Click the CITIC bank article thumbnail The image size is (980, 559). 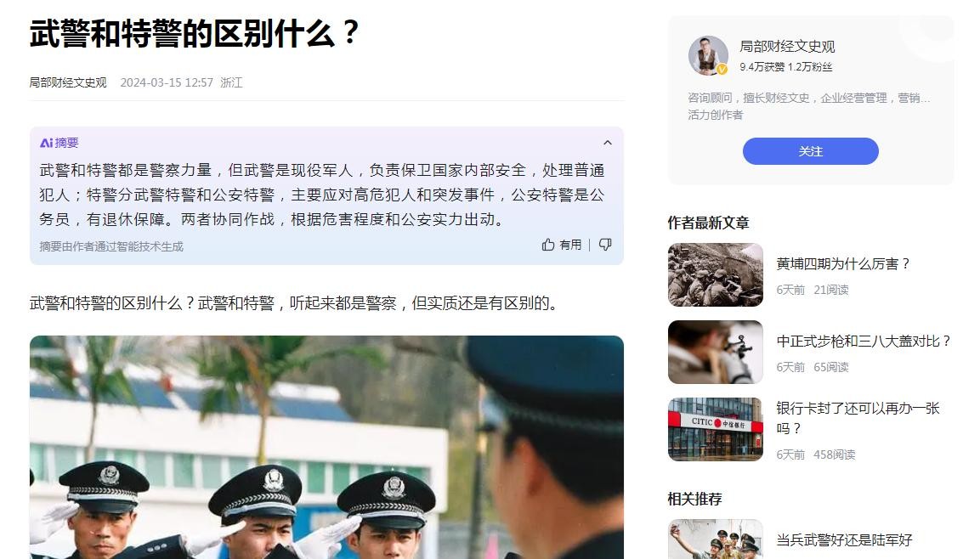pos(716,430)
